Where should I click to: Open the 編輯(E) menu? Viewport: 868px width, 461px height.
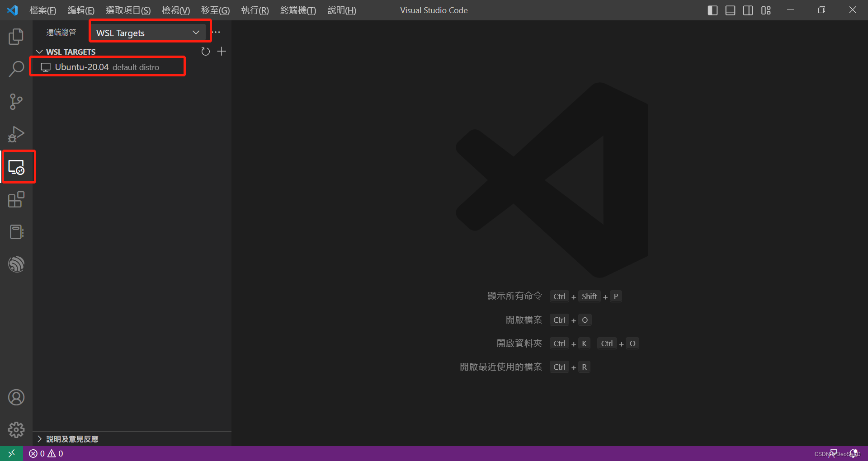click(x=81, y=10)
